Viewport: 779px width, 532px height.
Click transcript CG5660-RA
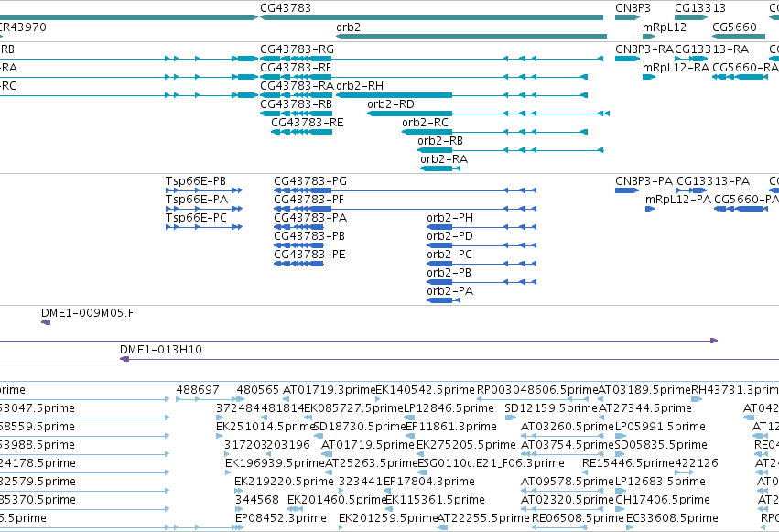741,77
